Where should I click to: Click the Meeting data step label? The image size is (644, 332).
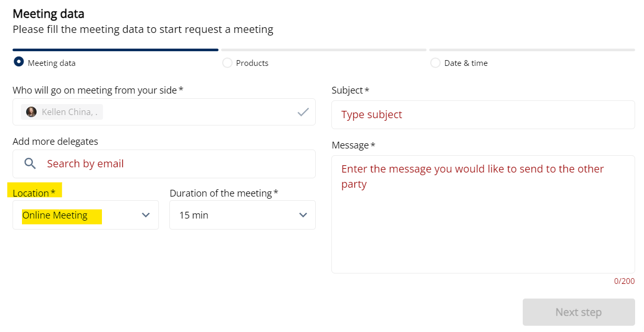52,63
